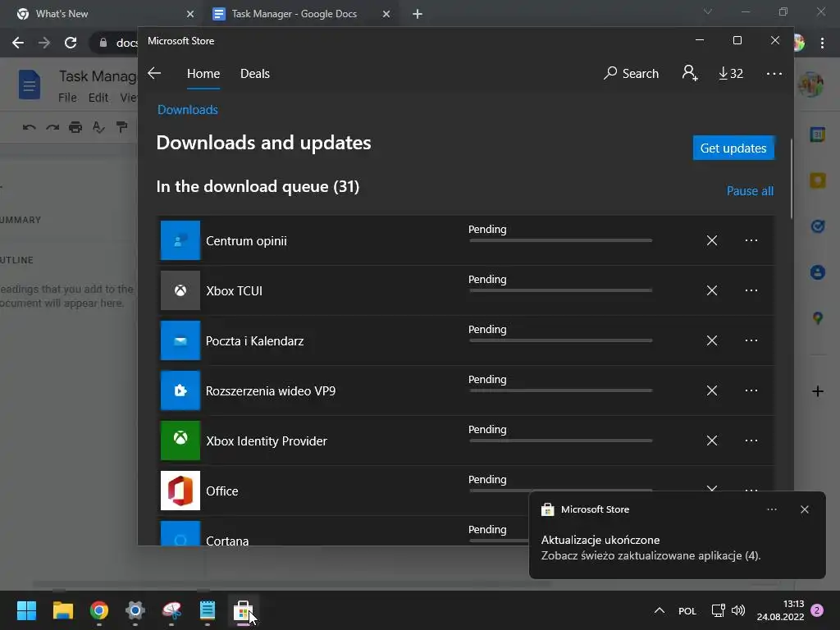Click the Xbox Identity Provider app icon
The width and height of the screenshot is (840, 630).
tap(180, 441)
